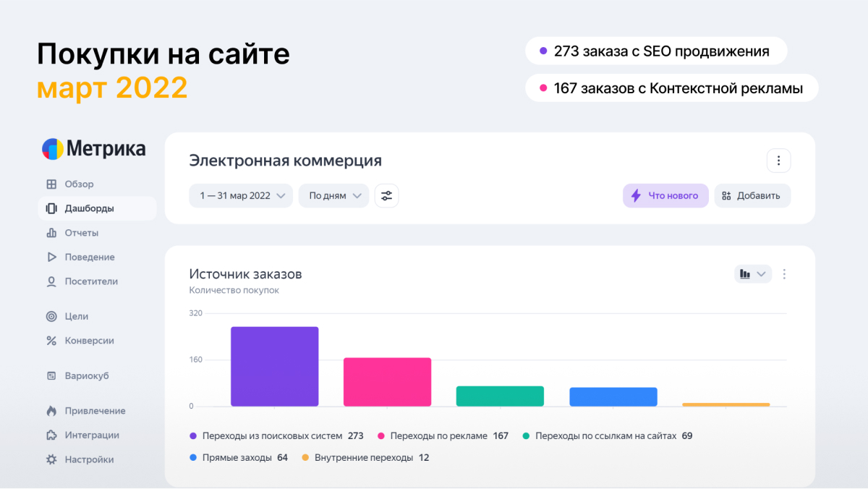
Task: Click the Обзор grid icon
Action: tap(51, 184)
